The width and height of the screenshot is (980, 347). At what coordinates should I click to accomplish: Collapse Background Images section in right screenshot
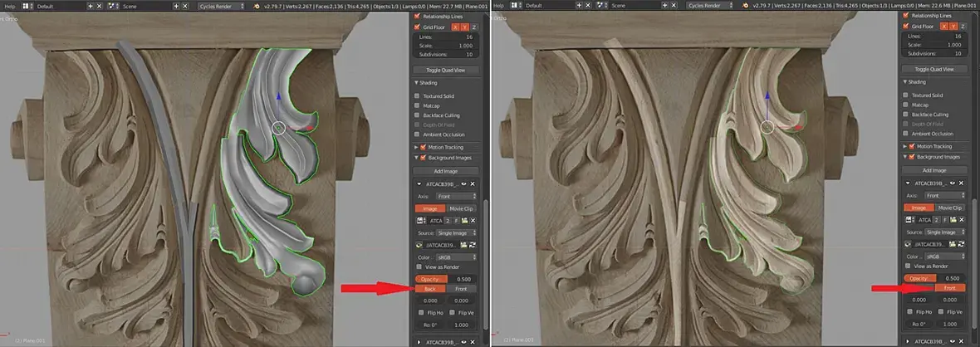click(904, 157)
